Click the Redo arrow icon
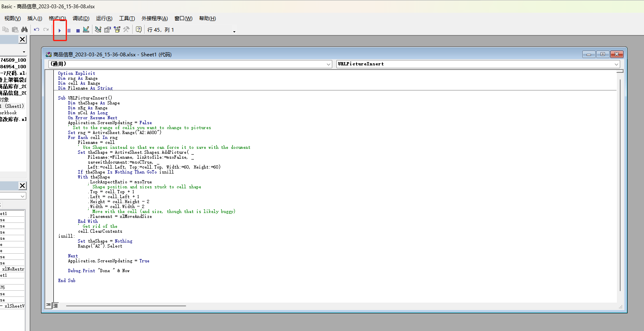Viewport: 644px width, 331px height. (46, 30)
